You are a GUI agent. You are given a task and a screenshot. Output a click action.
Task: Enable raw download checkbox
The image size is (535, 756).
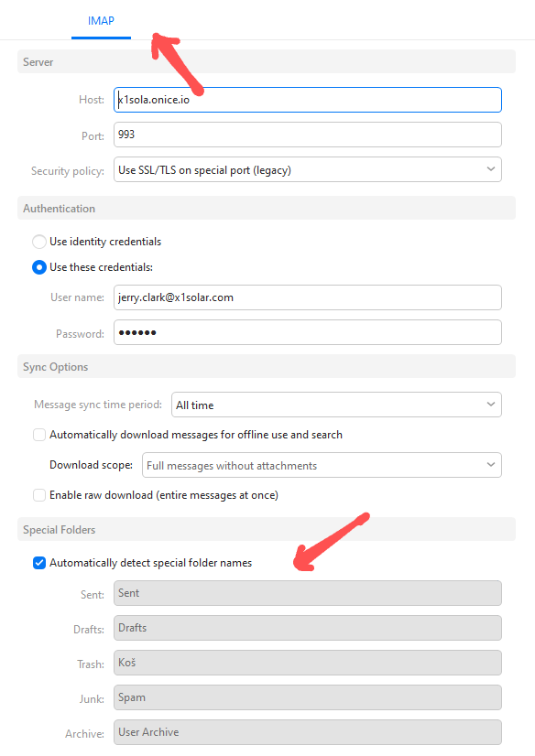[39, 495]
